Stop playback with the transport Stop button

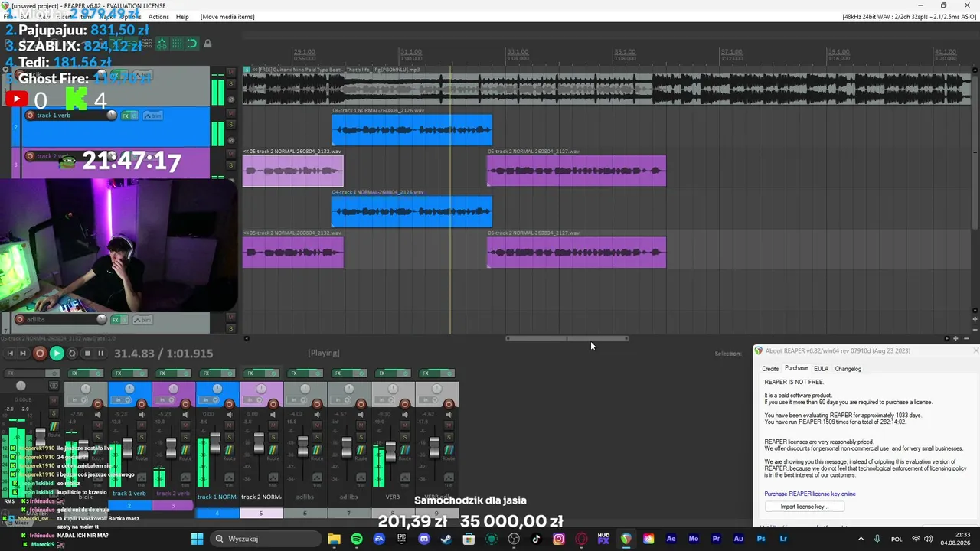click(x=87, y=354)
